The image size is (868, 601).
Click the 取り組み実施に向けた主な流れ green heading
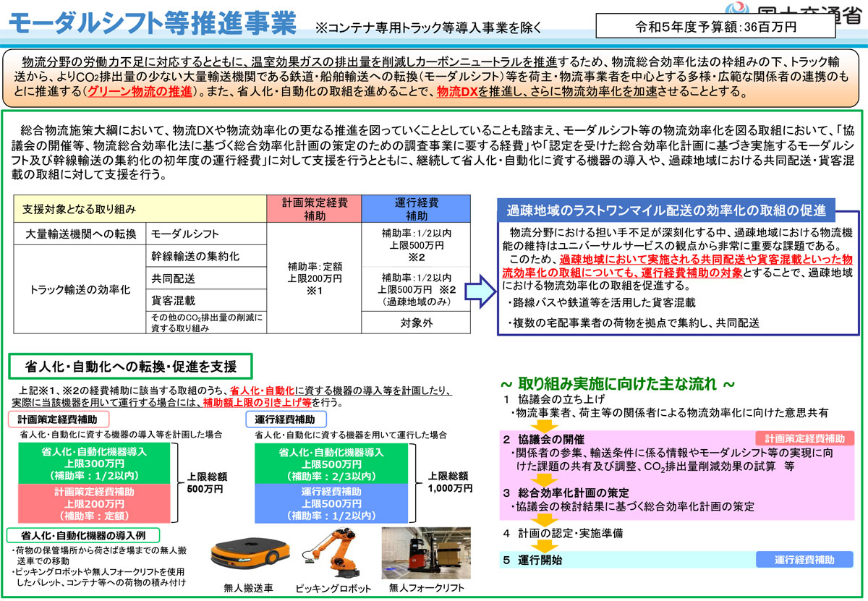[x=618, y=383]
